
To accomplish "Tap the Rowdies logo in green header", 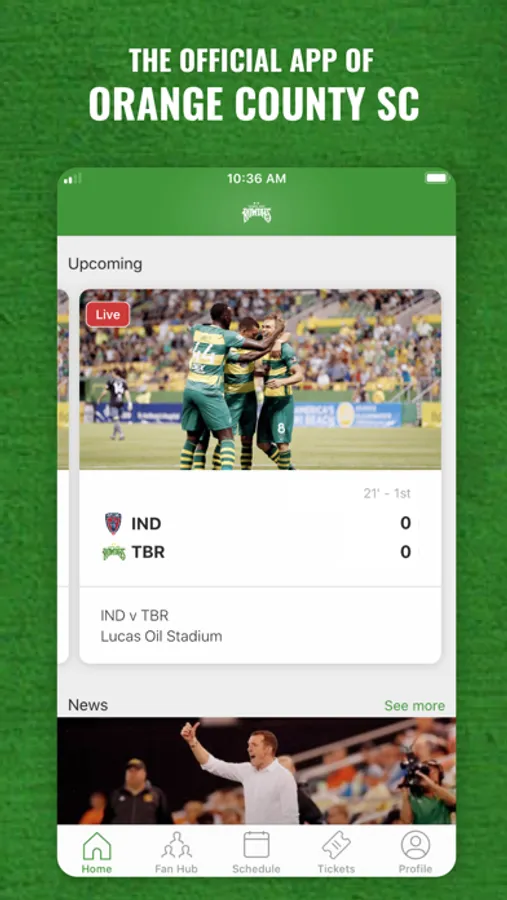I will click(x=256, y=212).
